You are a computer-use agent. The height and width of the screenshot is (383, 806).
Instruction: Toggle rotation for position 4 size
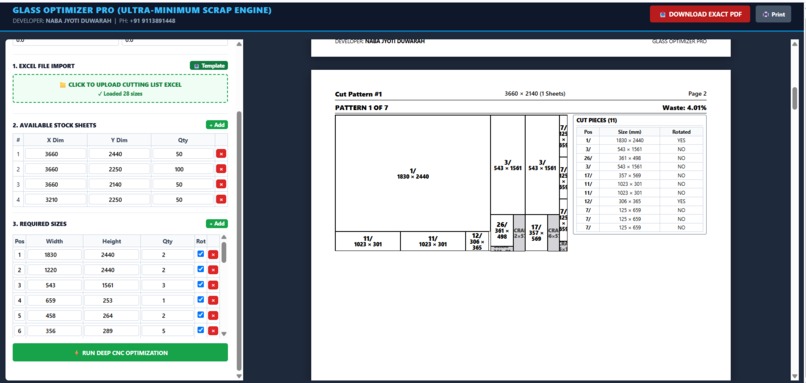coord(200,299)
